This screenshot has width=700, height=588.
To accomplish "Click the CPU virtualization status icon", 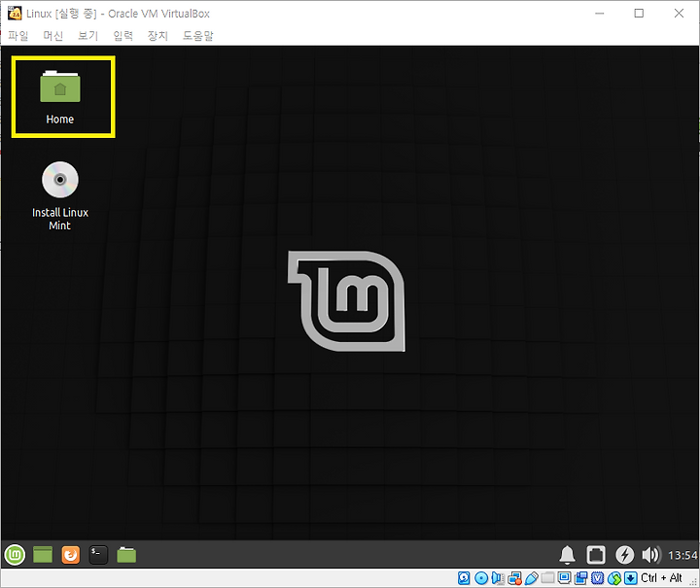I will click(x=597, y=578).
